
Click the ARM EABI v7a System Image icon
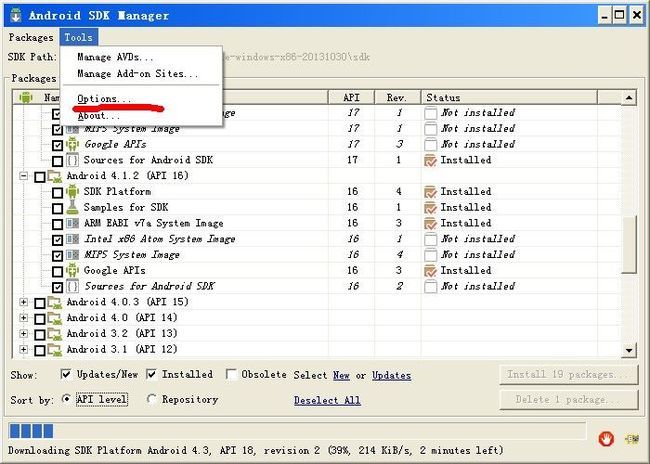pos(73,223)
